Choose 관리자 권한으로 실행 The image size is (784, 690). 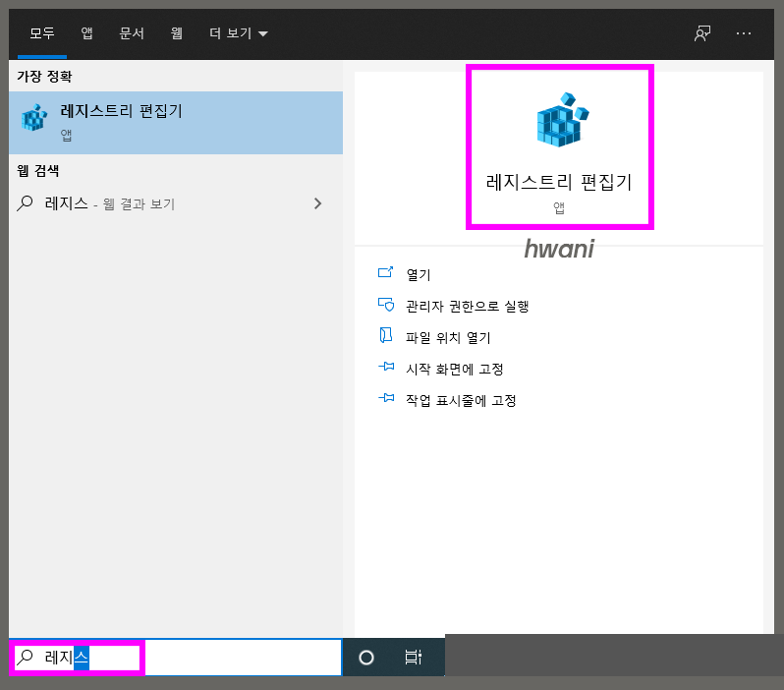tap(468, 307)
